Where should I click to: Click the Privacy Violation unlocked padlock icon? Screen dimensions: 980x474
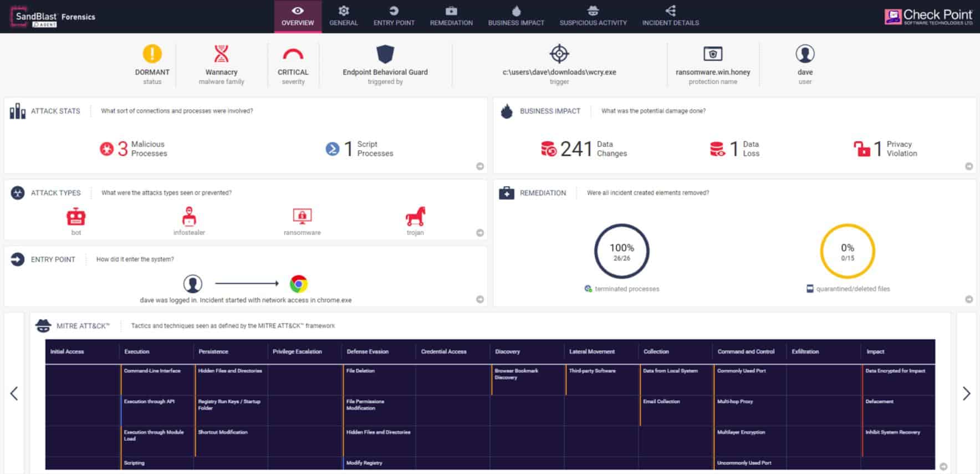tap(862, 149)
